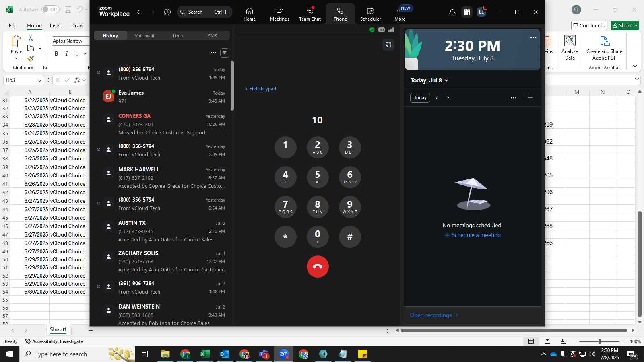Click Excel Cut scissors icon
The height and width of the screenshot is (362, 644).
pyautogui.click(x=31, y=38)
